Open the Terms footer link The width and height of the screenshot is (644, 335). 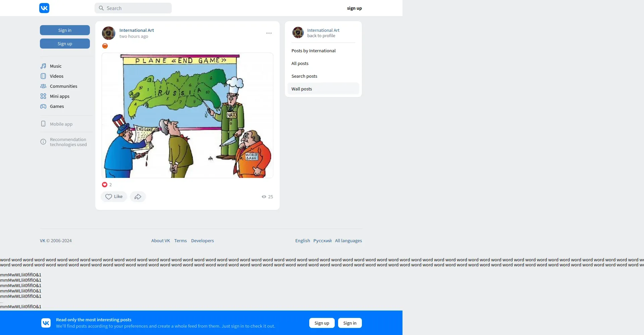(180, 241)
